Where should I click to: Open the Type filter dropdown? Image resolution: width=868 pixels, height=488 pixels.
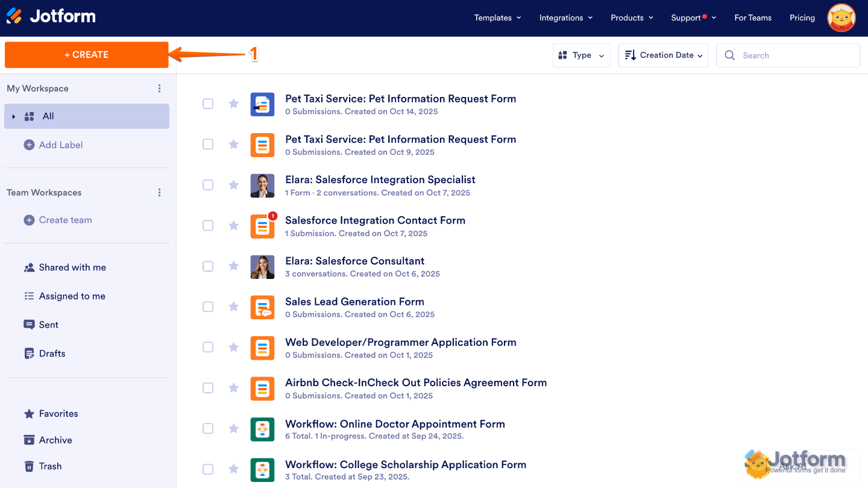[581, 55]
